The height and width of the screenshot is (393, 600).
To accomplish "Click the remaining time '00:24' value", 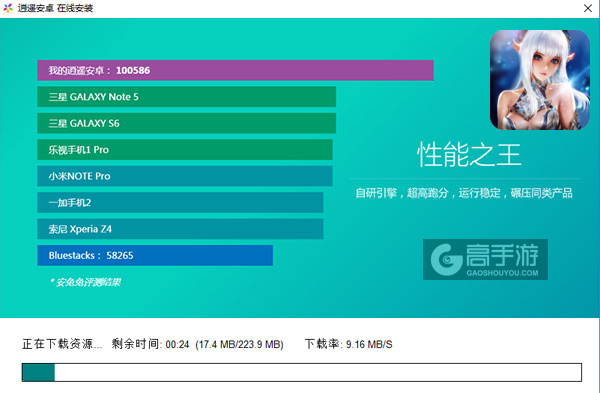I will coord(177,345).
